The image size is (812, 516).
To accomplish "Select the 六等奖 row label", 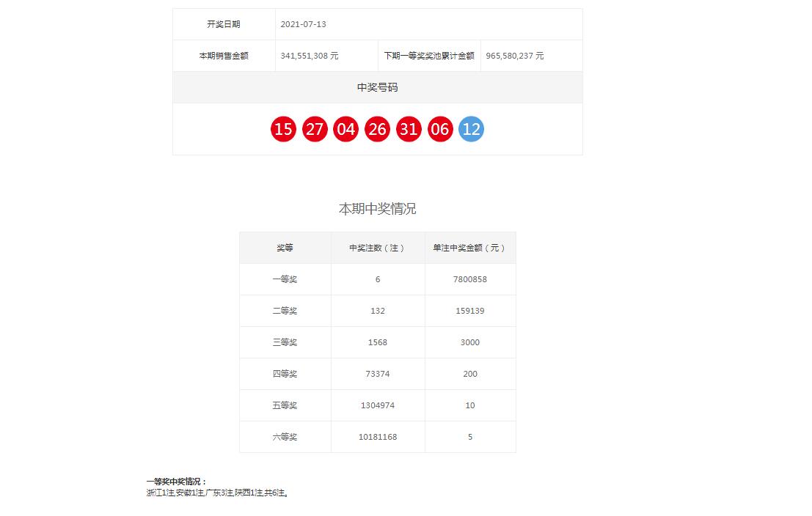I will click(x=285, y=438).
